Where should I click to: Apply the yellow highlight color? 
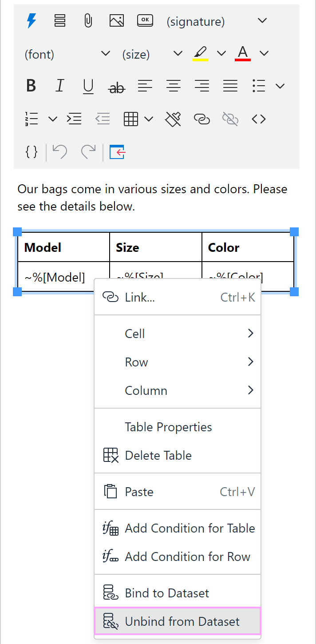(x=201, y=53)
